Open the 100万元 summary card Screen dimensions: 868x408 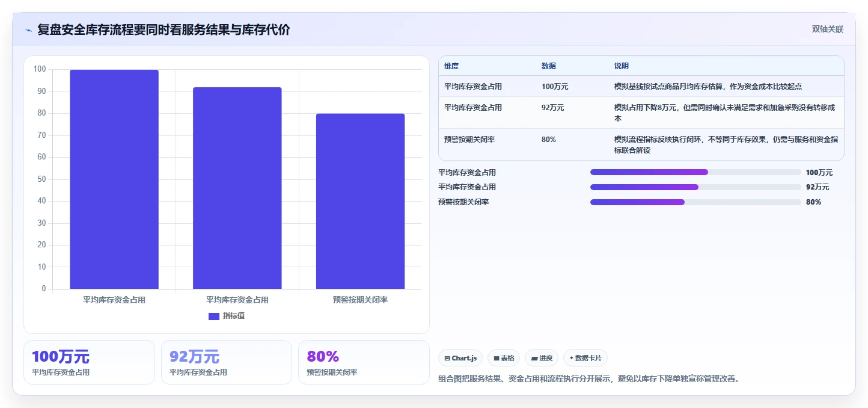pyautogui.click(x=89, y=362)
